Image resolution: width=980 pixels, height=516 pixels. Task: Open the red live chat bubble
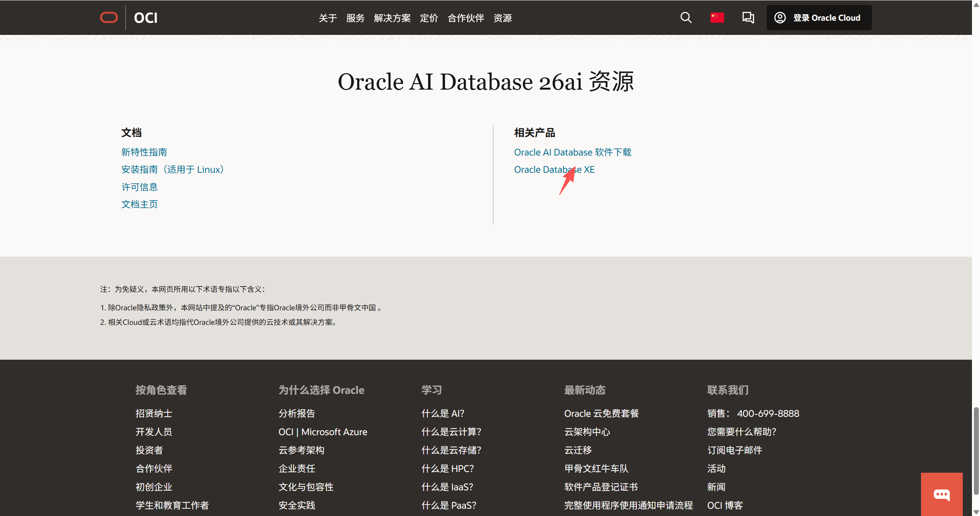point(941,494)
